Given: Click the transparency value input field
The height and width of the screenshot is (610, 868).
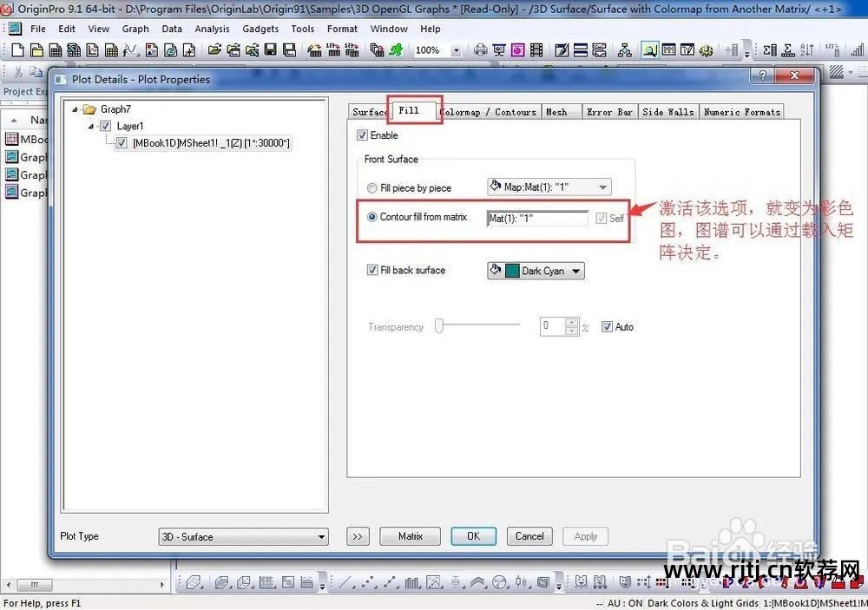Looking at the screenshot, I should pyautogui.click(x=552, y=326).
